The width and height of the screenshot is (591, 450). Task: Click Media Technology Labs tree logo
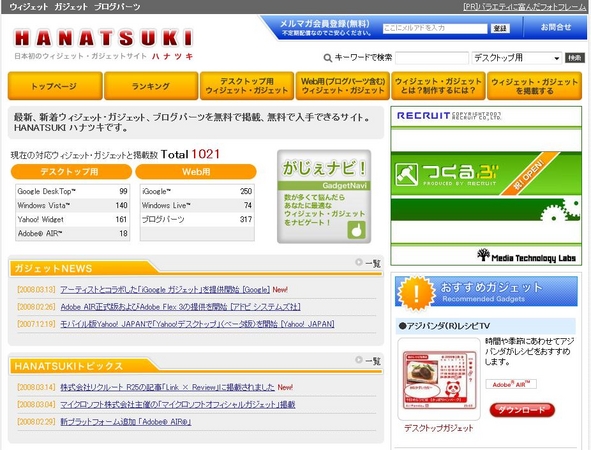(x=483, y=255)
